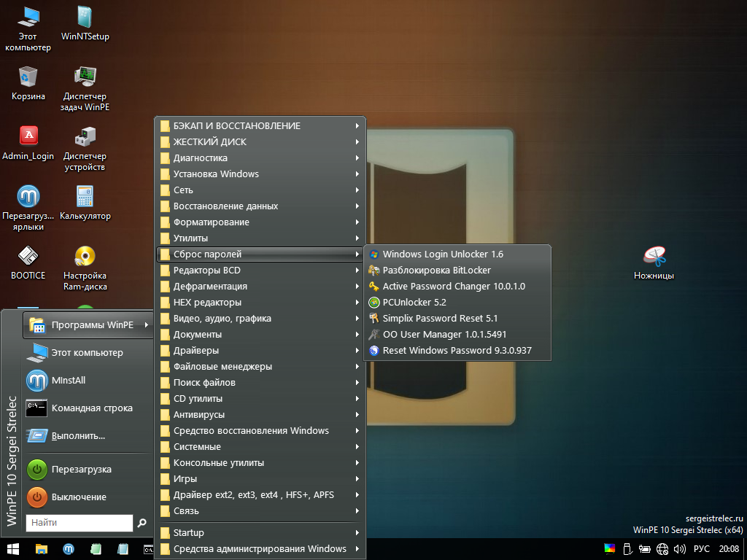Open Этот компьютер desktop icon
This screenshot has width=747, height=560.
[28, 29]
